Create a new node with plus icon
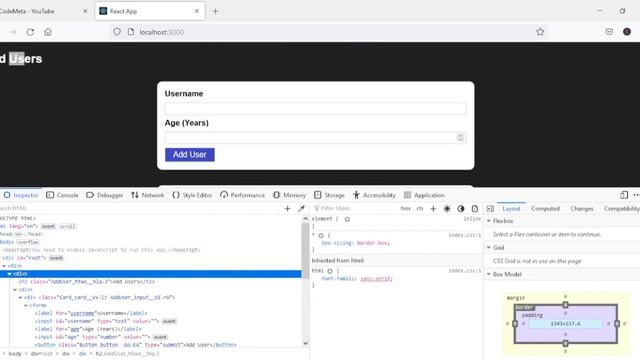 point(287,209)
